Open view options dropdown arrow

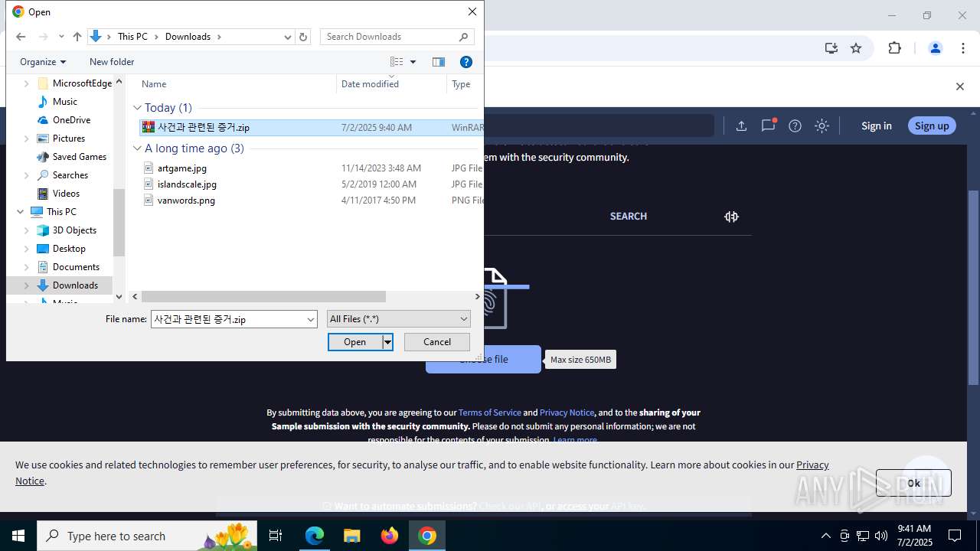tap(413, 62)
